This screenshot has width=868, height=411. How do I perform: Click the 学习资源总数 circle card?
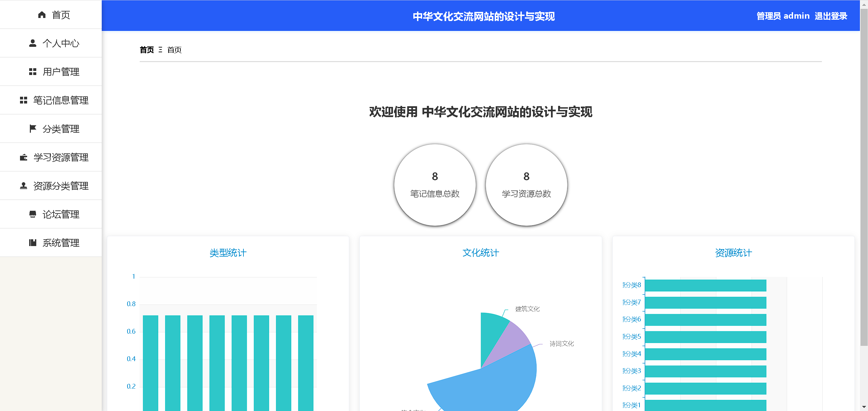click(x=526, y=185)
